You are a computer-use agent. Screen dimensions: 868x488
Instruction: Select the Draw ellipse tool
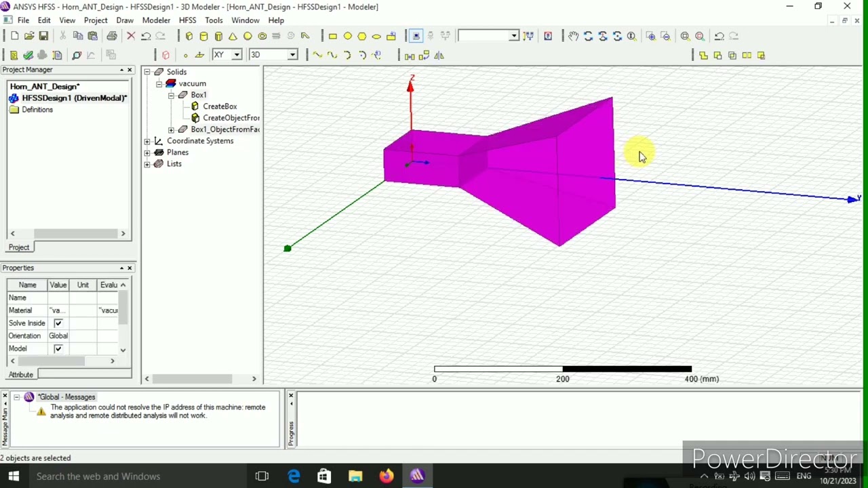pos(376,36)
